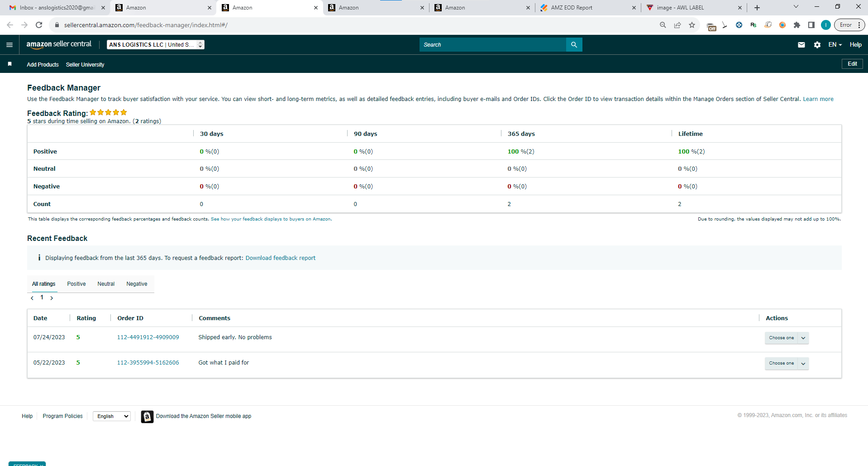Click the page number 1 in pagination
868x466 pixels.
pos(42,298)
